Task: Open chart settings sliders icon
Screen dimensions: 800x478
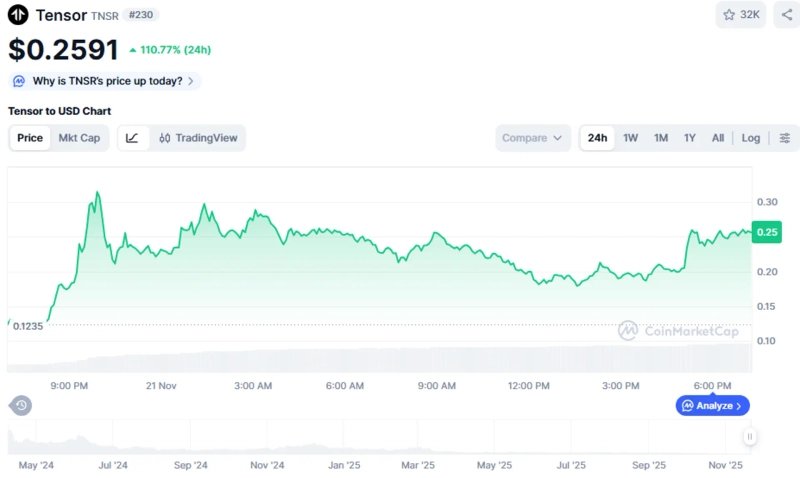Action: pos(785,138)
